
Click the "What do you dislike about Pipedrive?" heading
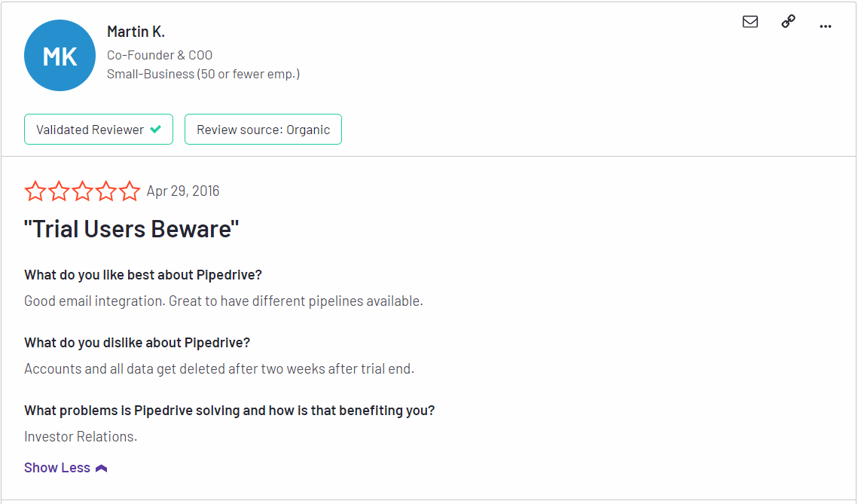(137, 343)
